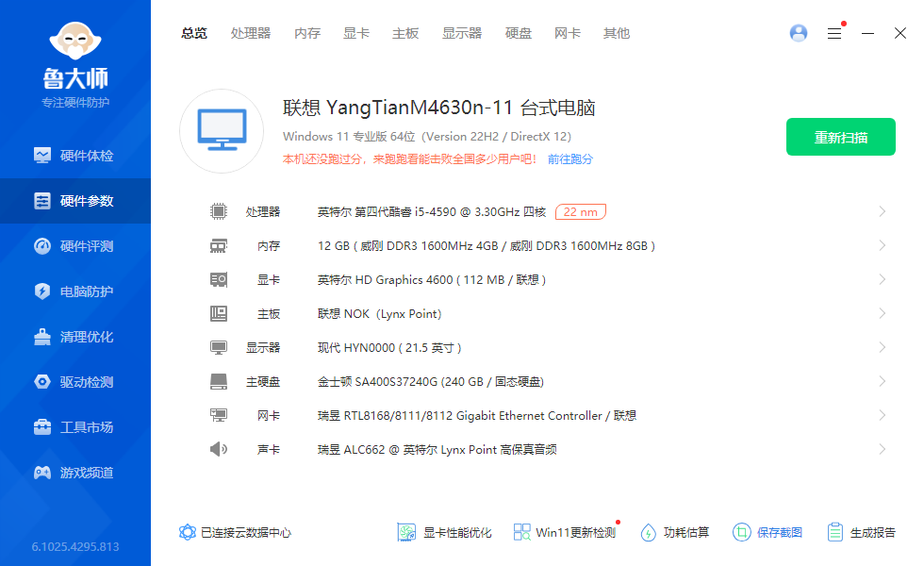Expand the 主硬盘 row chevron

pos(883,381)
